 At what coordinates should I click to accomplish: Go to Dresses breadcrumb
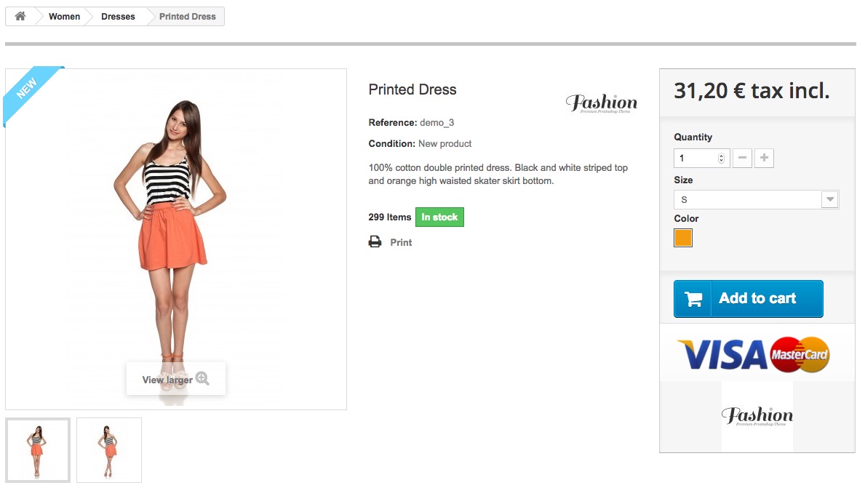click(118, 16)
